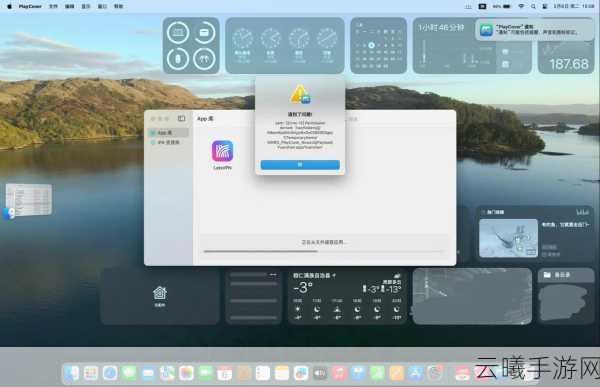
Task: Click the blue OK button in error dialog
Action: pyautogui.click(x=300, y=165)
